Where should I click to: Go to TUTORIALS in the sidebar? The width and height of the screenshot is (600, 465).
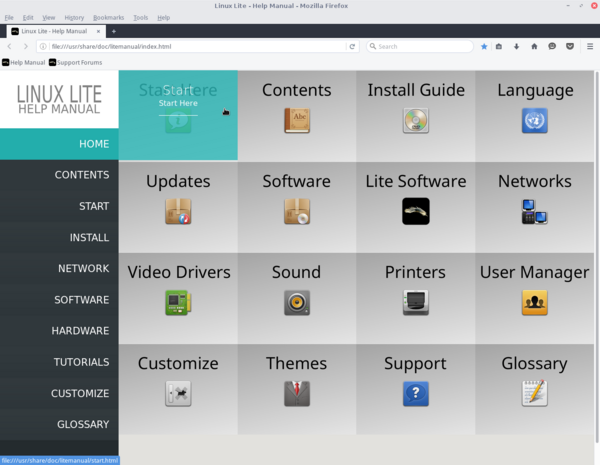point(82,362)
